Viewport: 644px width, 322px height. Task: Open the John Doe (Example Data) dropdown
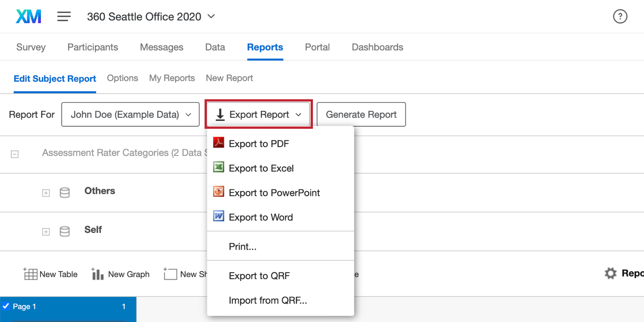pos(130,114)
